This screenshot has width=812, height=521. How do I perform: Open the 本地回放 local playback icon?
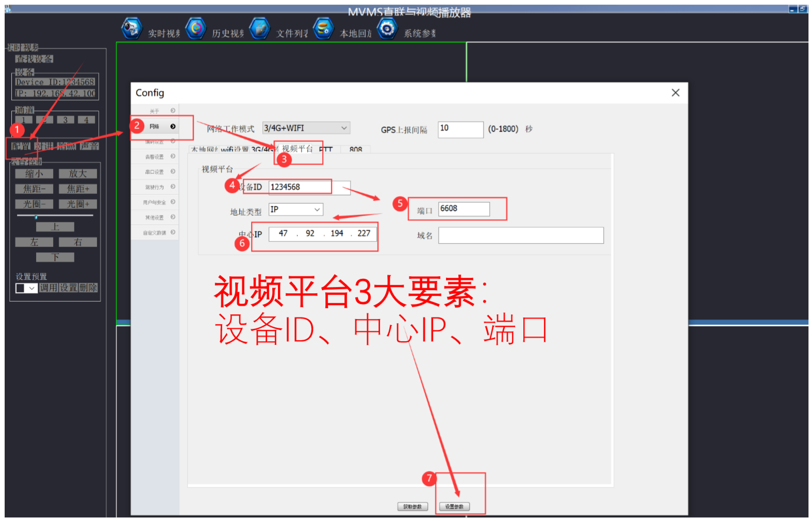coord(323,28)
